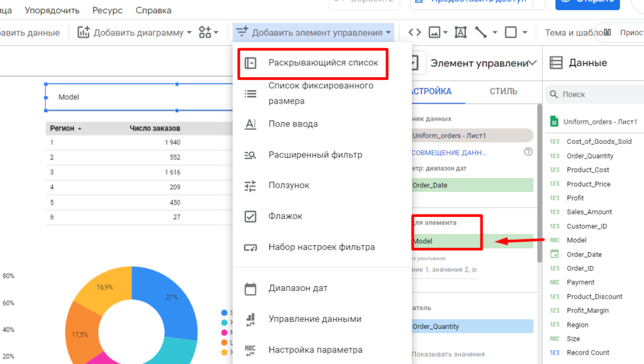The image size is (644, 364).
Task: Click the insert image icon
Action: 434,31
